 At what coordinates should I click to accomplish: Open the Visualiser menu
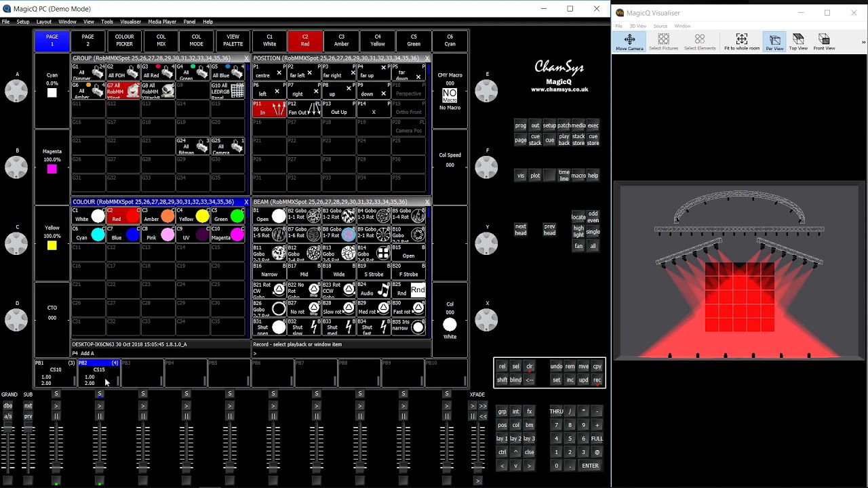[x=130, y=22]
